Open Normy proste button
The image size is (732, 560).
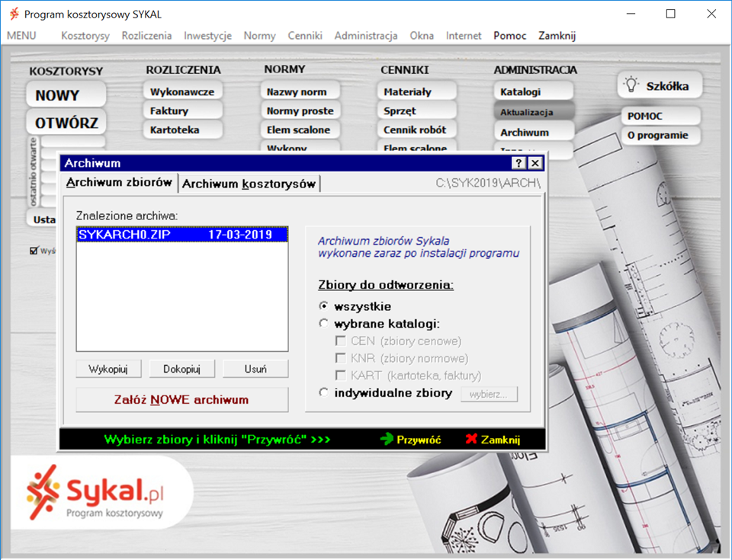tap(300, 110)
